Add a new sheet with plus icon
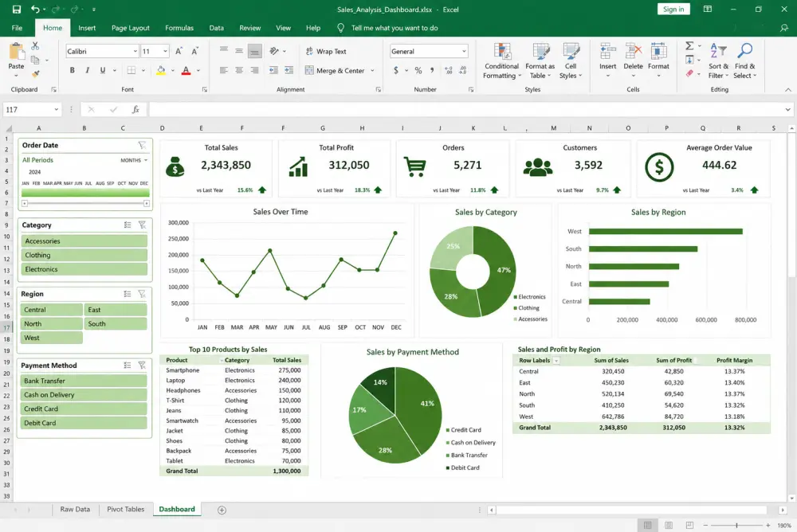This screenshot has height=532, width=797. [222, 510]
